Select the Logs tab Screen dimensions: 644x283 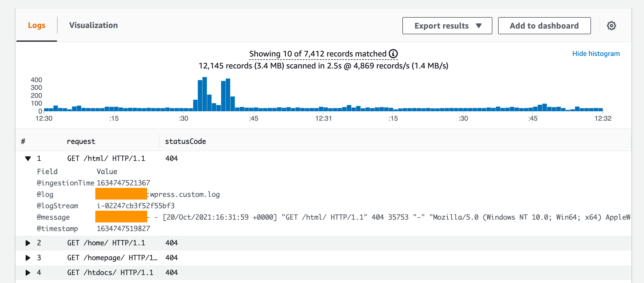36,25
